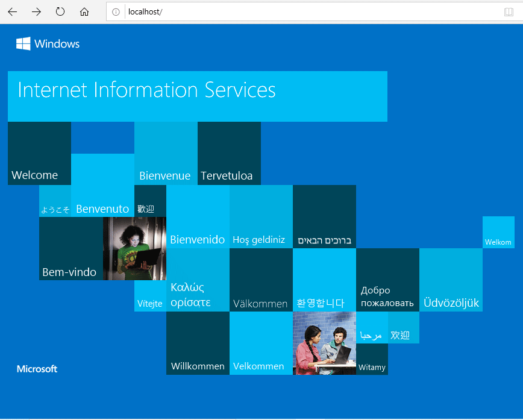Click the icon at the address bar's right edge

(509, 11)
